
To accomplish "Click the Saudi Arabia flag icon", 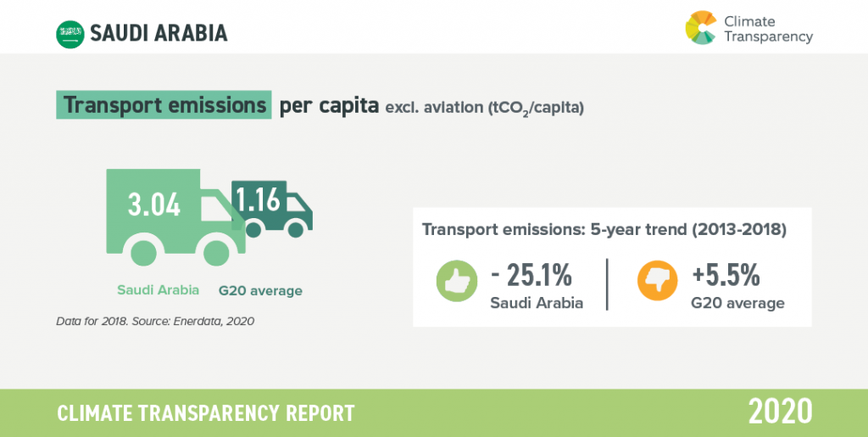I will coord(70,33).
